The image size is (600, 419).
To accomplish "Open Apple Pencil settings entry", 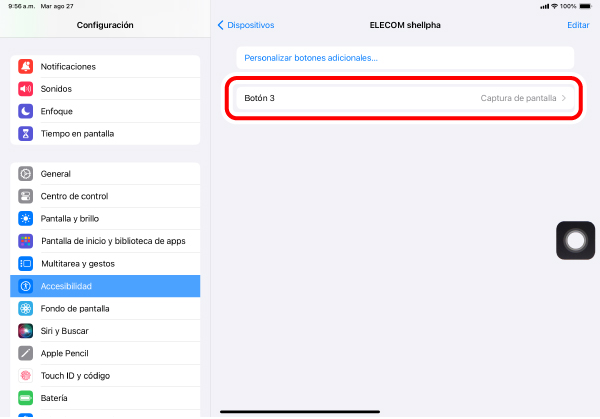I will (x=105, y=353).
